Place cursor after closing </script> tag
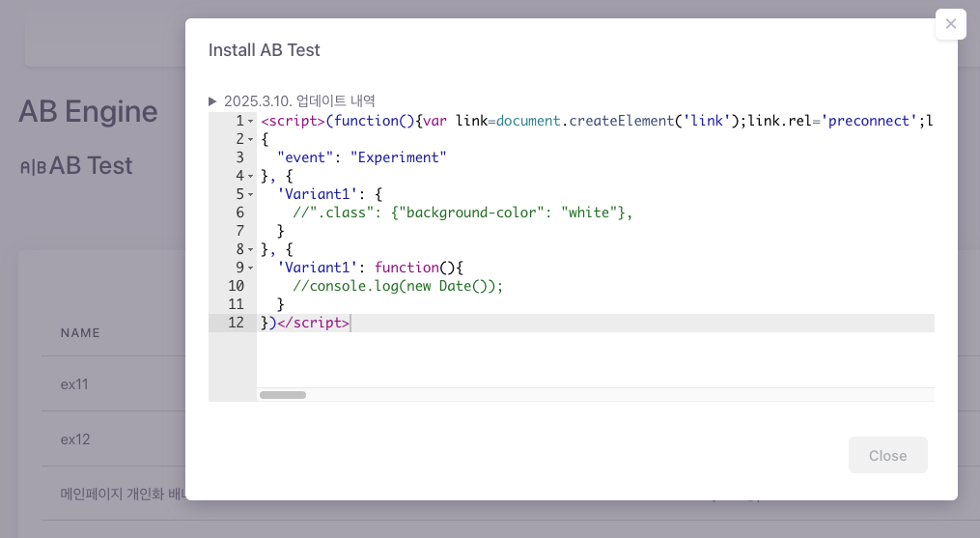 [x=350, y=323]
